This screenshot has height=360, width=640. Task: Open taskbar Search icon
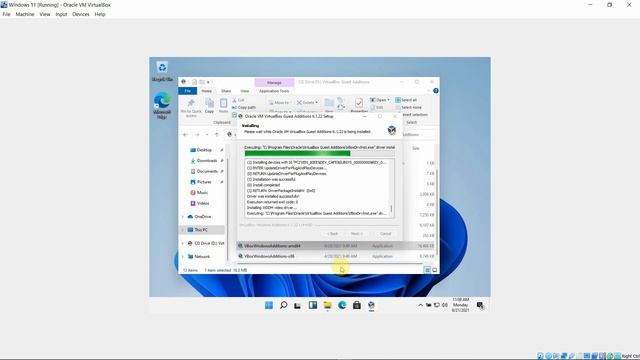point(283,305)
